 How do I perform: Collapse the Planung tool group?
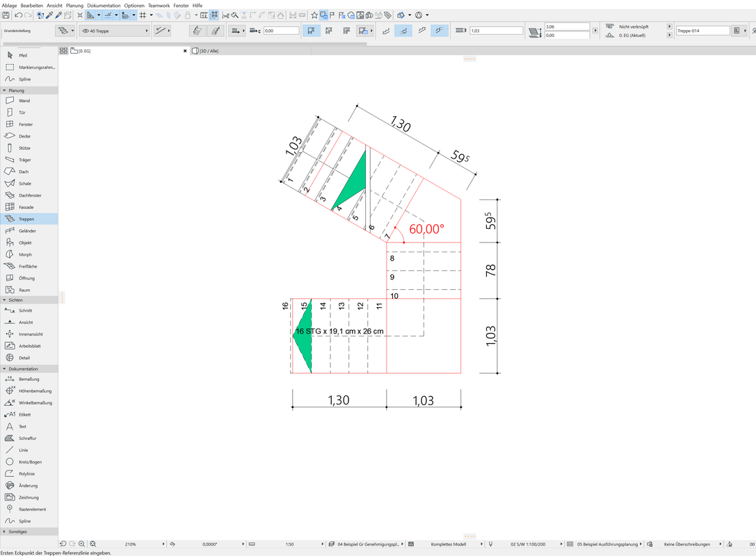4,90
